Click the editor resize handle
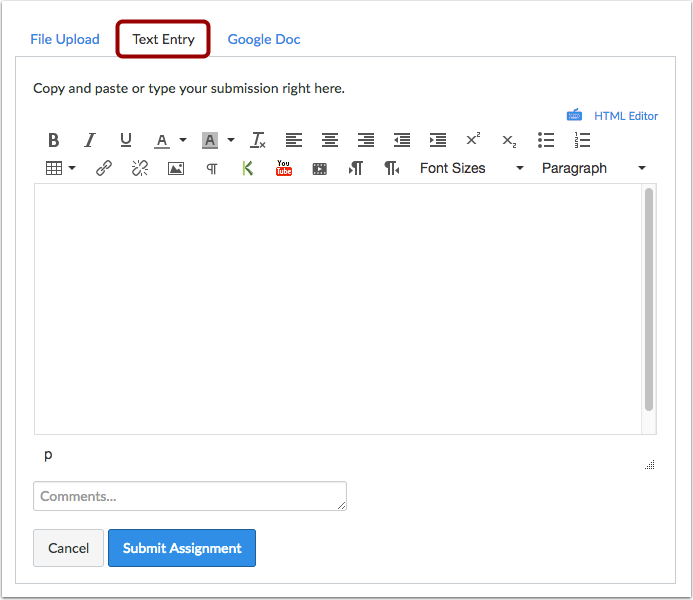 (x=650, y=465)
